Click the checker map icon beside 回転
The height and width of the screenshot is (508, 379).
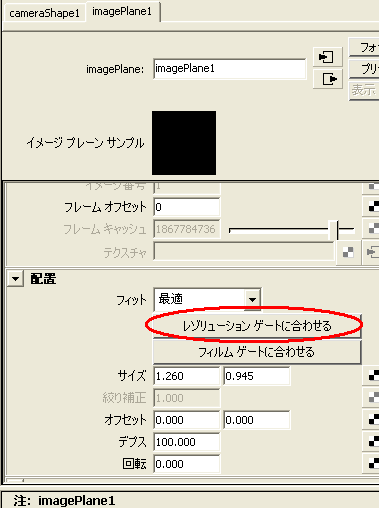[371, 464]
